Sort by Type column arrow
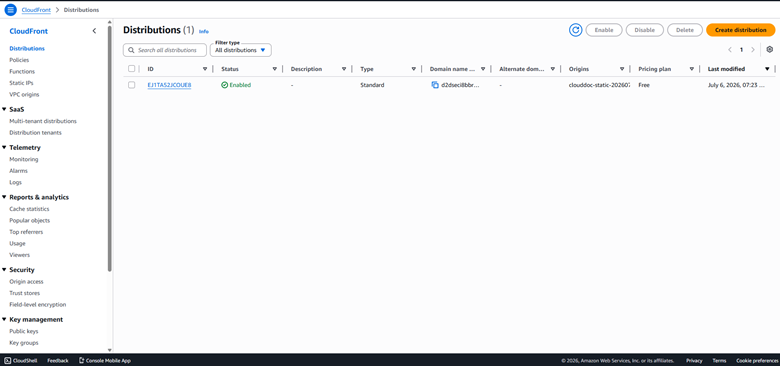This screenshot has width=780, height=366. (413, 69)
